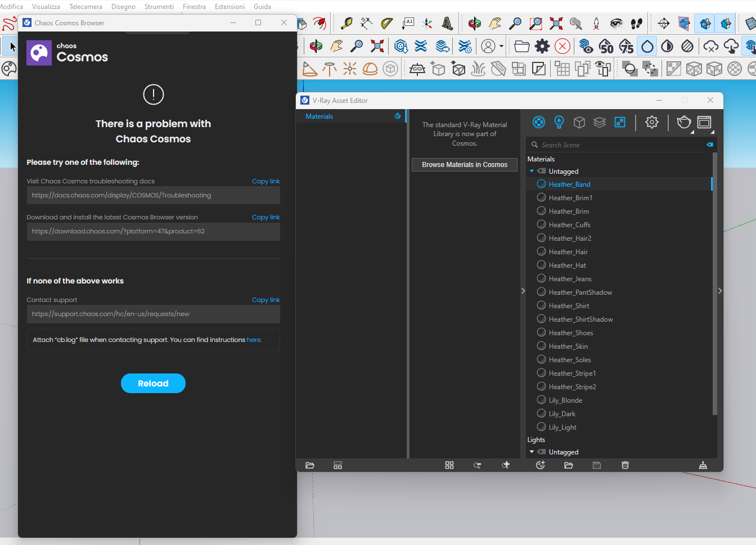Screen dimensions: 756x545
Task: Collapse the Untagged group under Materials
Action: click(532, 171)
